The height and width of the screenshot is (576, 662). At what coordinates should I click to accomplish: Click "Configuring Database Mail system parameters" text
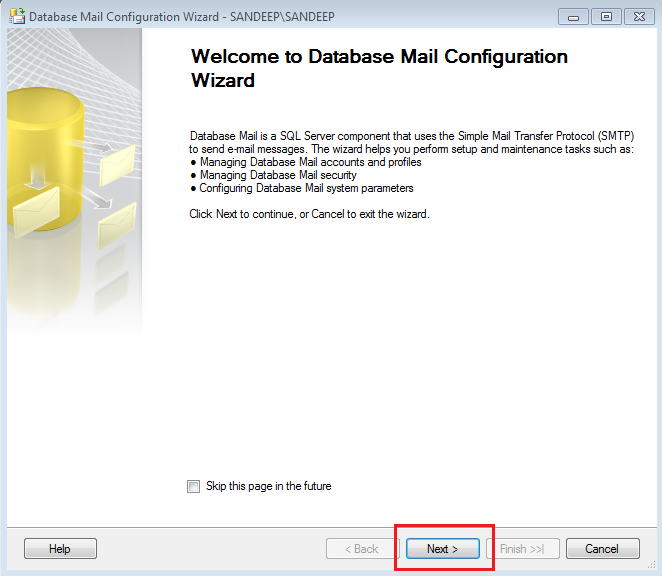pyautogui.click(x=306, y=188)
